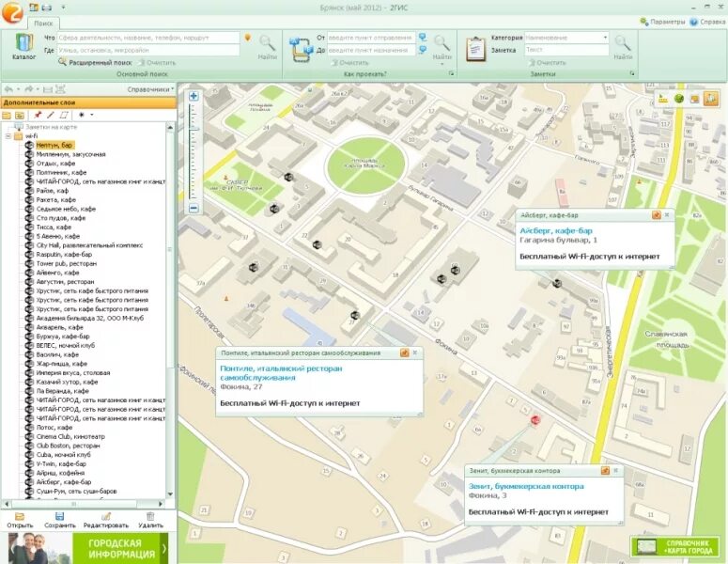Open Параметры settings
Screen dimensions: 728x564
pos(662,22)
